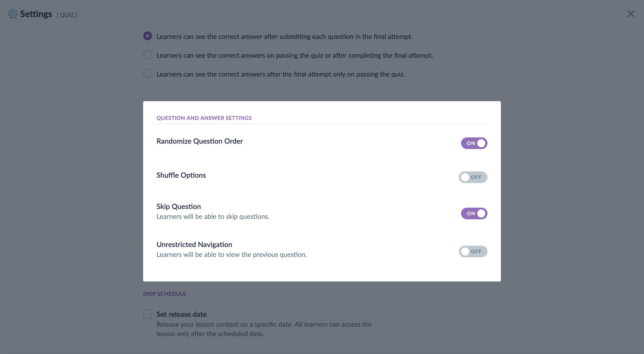Image resolution: width=644 pixels, height=354 pixels.
Task: Choose answers shown on passing or final attempt
Action: [x=148, y=55]
